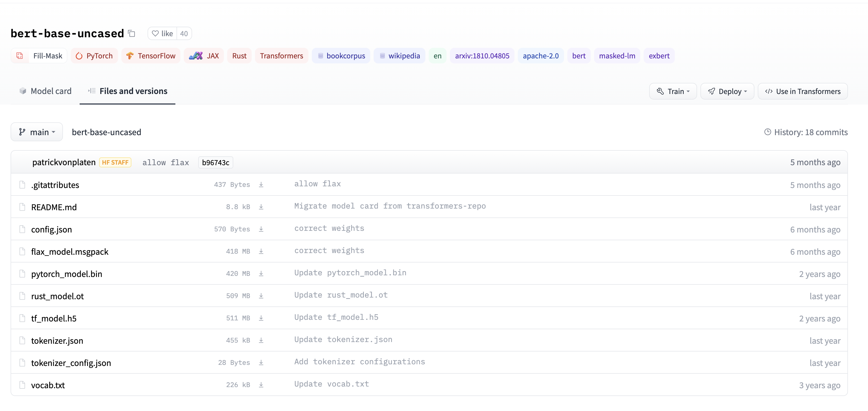Click the heart like button

162,34
